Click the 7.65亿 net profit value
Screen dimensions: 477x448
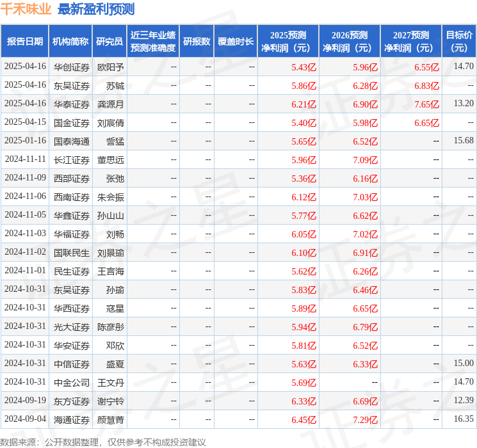pos(426,104)
